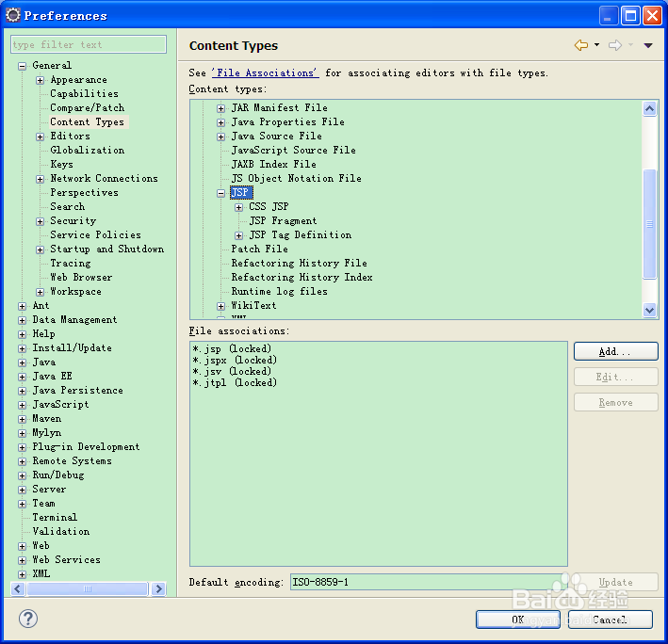This screenshot has height=644, width=668.
Task: Expand the Editors node
Action: (x=41, y=137)
